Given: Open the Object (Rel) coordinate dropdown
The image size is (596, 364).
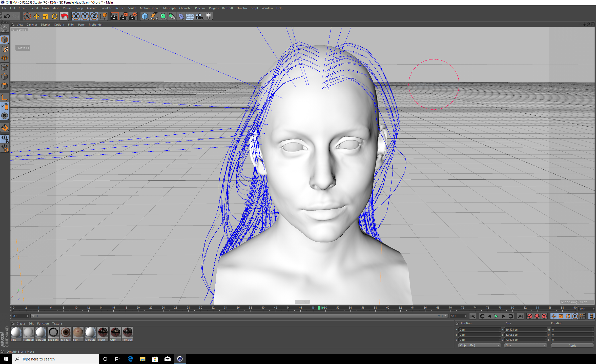Looking at the screenshot, I should (x=479, y=345).
